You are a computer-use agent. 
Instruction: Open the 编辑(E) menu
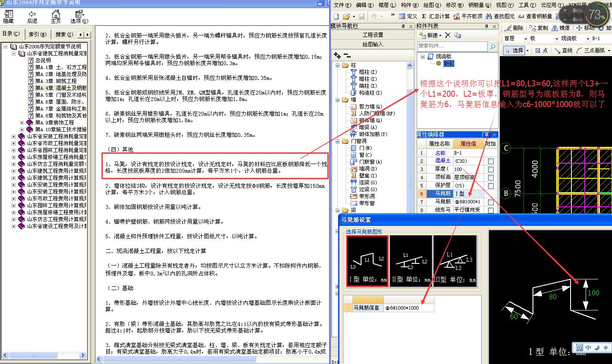coord(365,5)
